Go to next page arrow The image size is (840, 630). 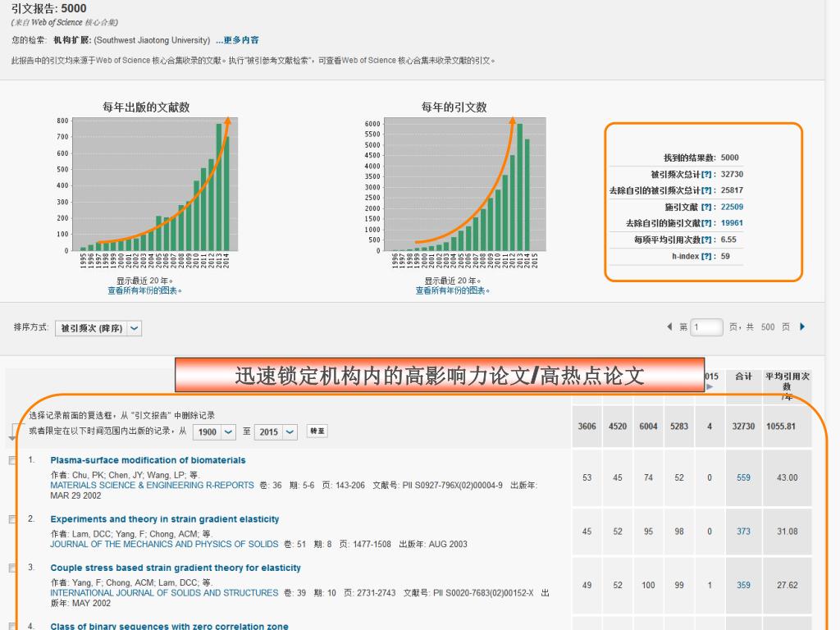click(802, 326)
